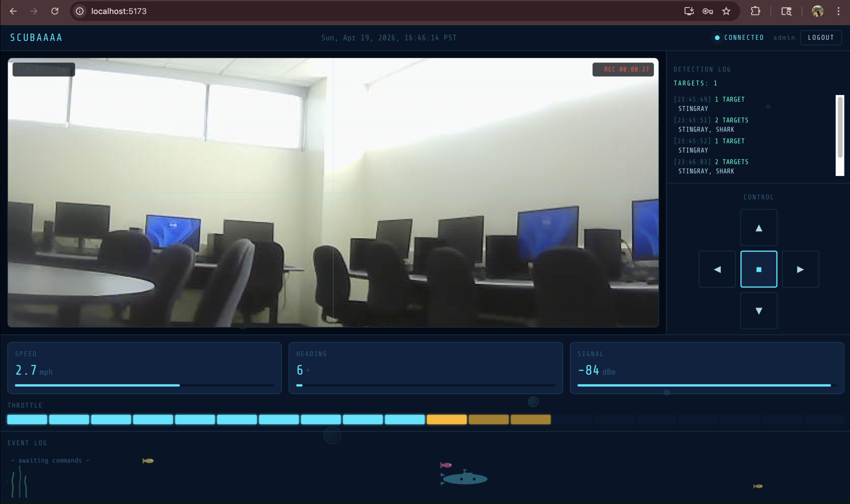
Task: Open the browser profile avatar menu
Action: [x=817, y=11]
